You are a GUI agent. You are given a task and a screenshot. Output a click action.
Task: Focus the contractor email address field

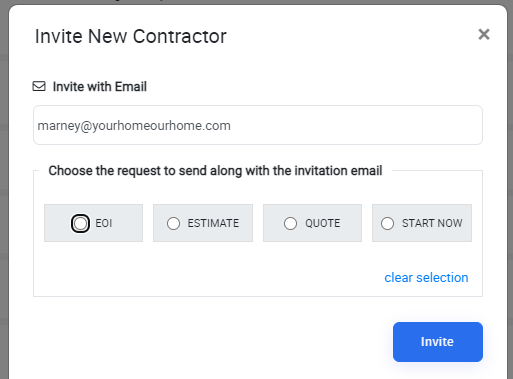[x=258, y=125]
